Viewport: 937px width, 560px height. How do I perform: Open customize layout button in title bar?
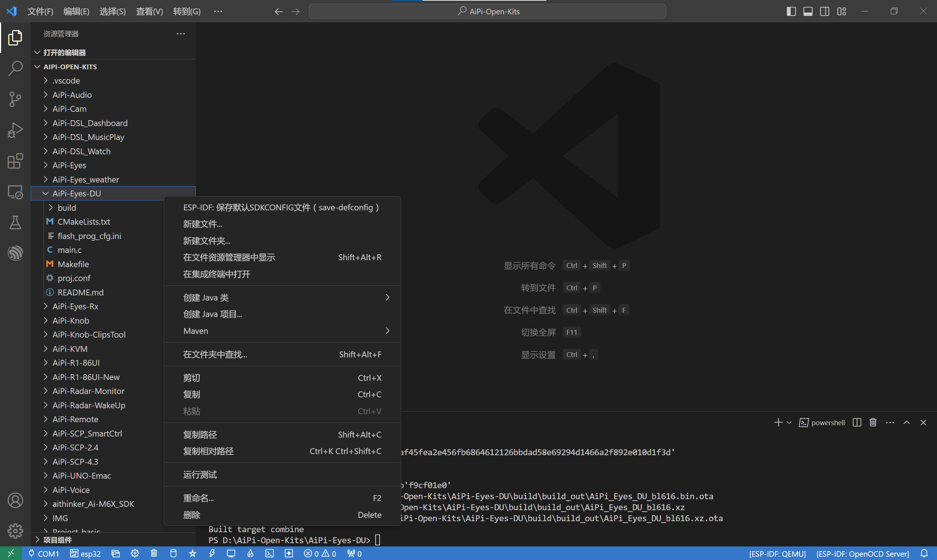[841, 11]
